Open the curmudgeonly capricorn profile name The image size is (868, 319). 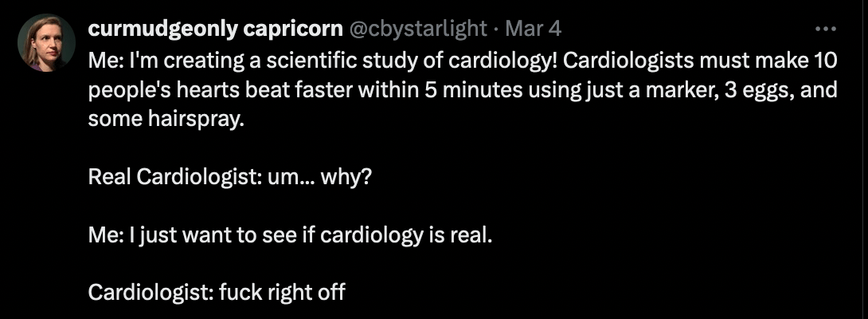coord(214,29)
